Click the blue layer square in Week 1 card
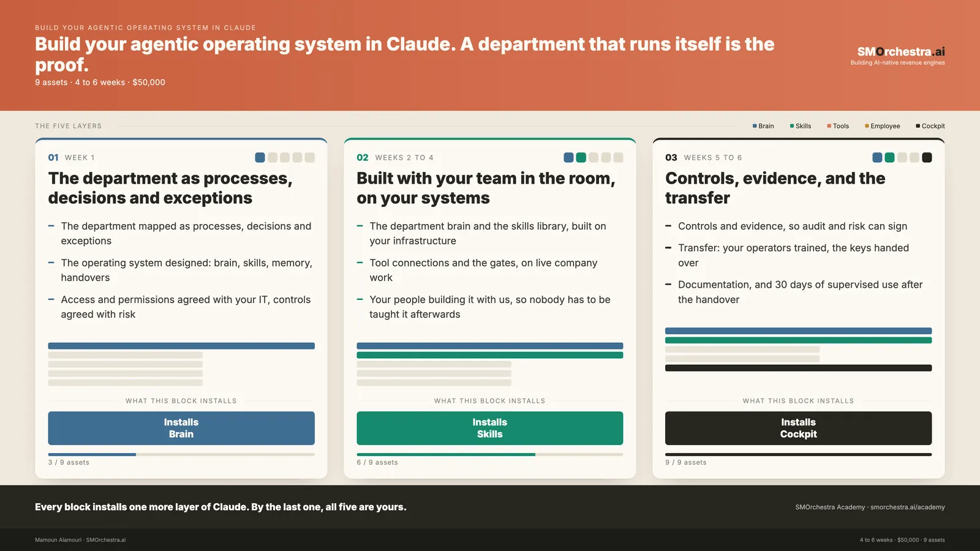The height and width of the screenshot is (551, 980). point(260,157)
